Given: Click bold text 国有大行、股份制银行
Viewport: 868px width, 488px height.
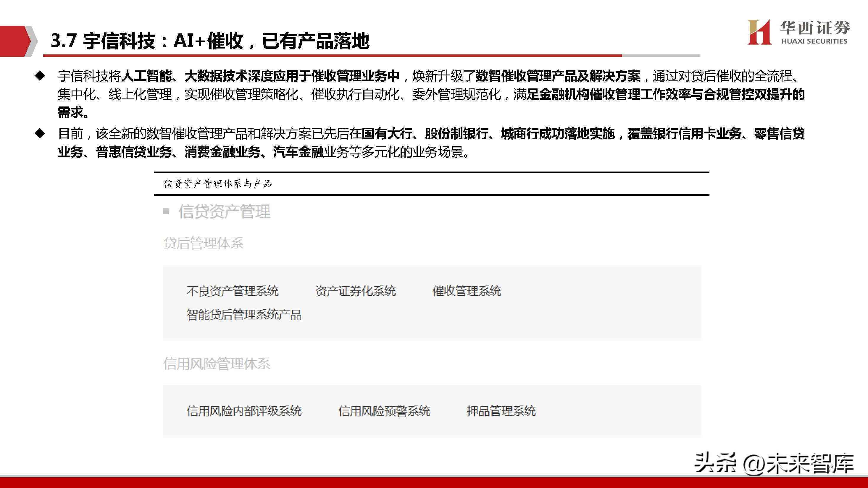Looking at the screenshot, I should pyautogui.click(x=425, y=134).
